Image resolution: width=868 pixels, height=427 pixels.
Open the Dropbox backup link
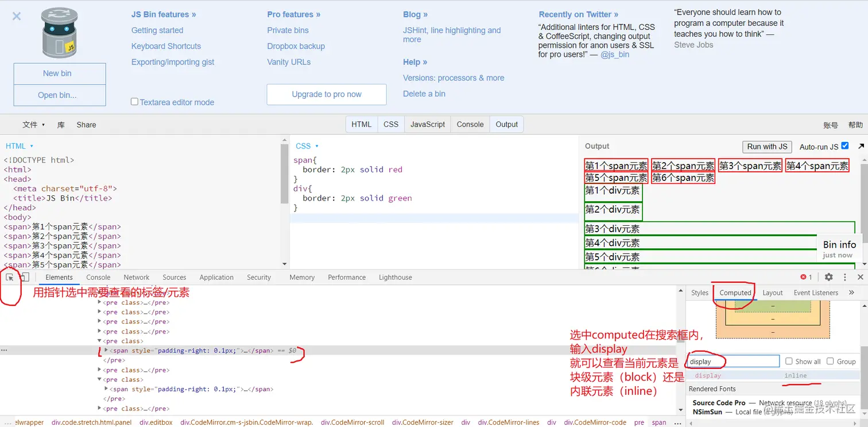click(x=296, y=46)
